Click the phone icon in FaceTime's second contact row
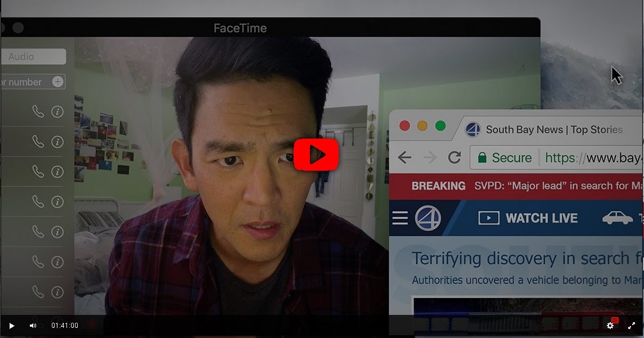The image size is (644, 338). 38,142
